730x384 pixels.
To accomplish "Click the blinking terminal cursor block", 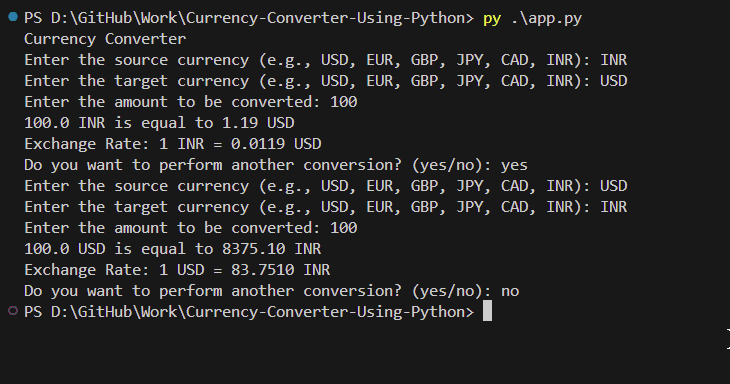I will coord(487,311).
